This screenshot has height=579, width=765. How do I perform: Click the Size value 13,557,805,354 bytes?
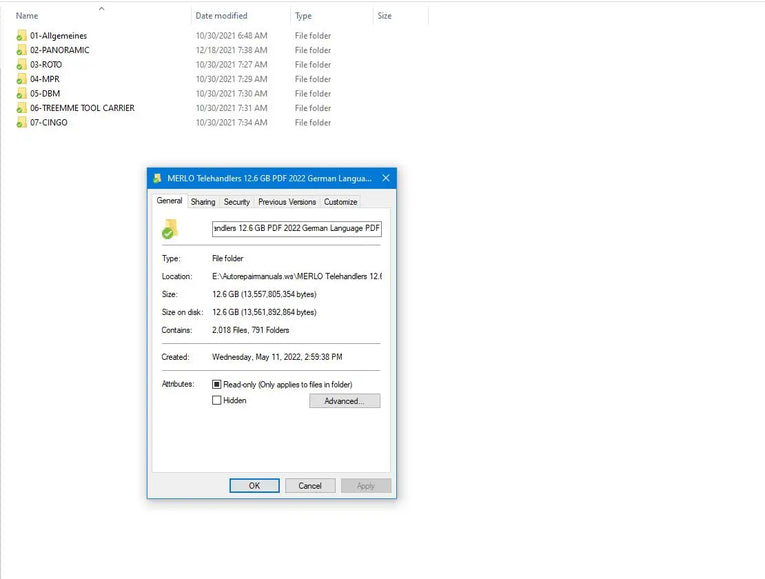(264, 294)
